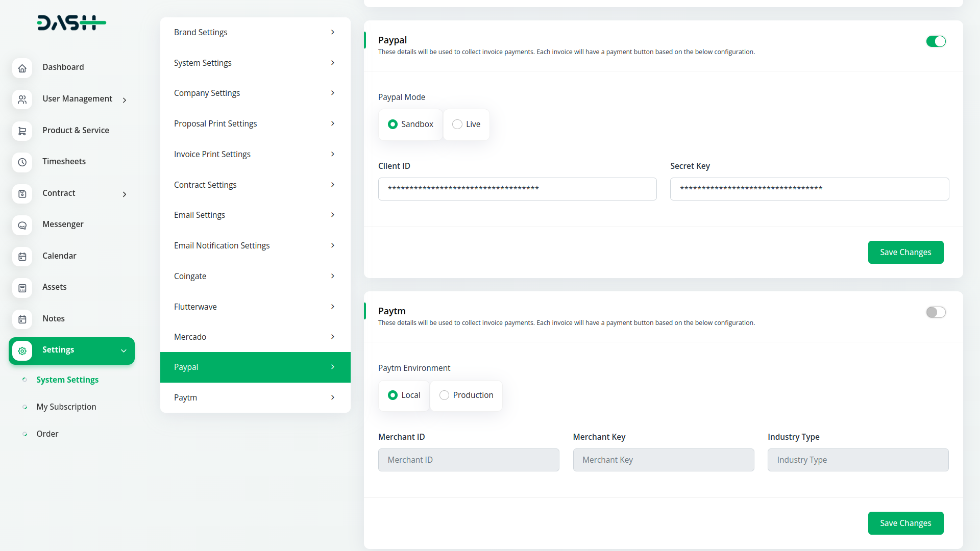This screenshot has width=980, height=551.
Task: Open the Coingate settings page
Action: tap(255, 276)
